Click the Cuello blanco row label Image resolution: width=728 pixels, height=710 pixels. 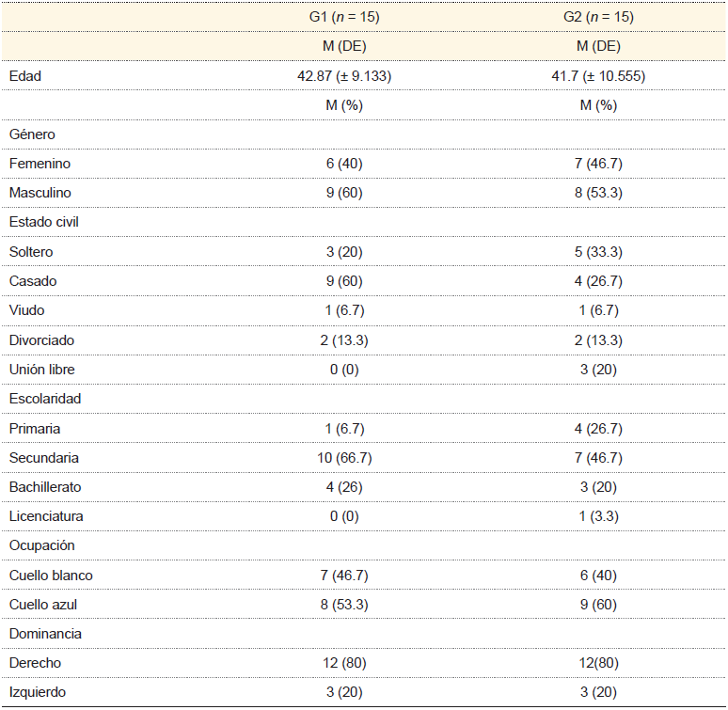click(51, 576)
